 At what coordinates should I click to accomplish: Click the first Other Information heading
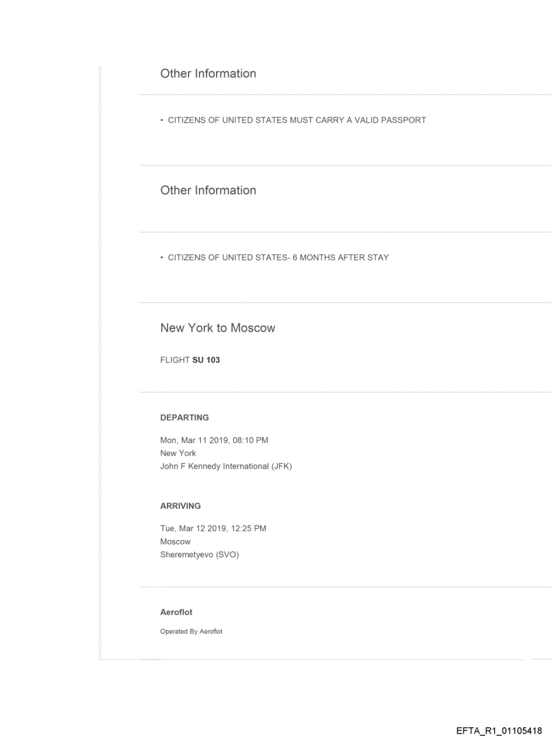click(x=208, y=73)
